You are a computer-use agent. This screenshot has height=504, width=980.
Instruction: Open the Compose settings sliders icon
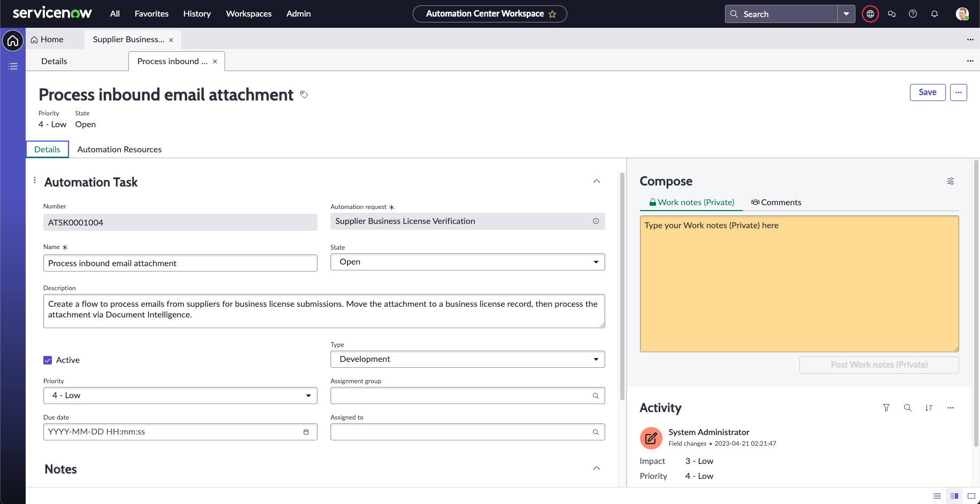point(951,181)
